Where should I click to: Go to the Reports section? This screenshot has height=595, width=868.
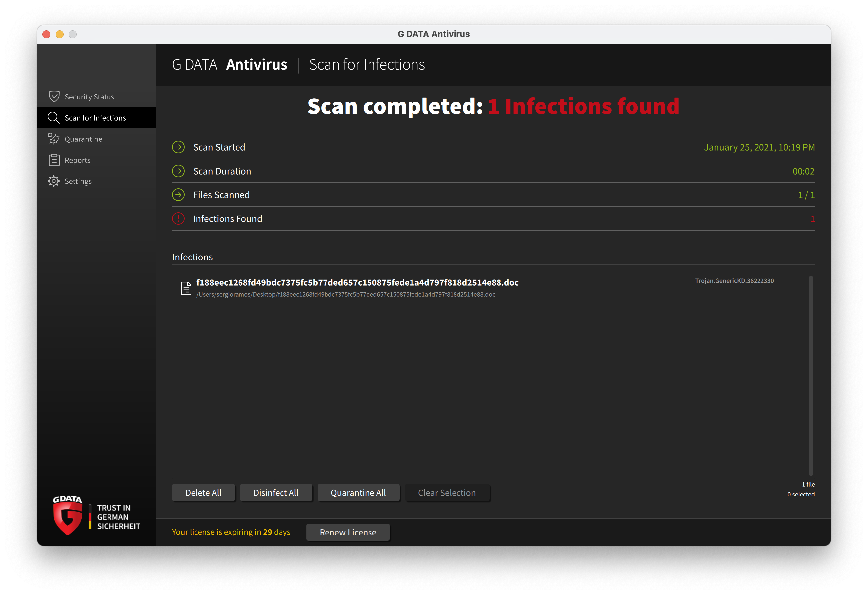click(96, 160)
